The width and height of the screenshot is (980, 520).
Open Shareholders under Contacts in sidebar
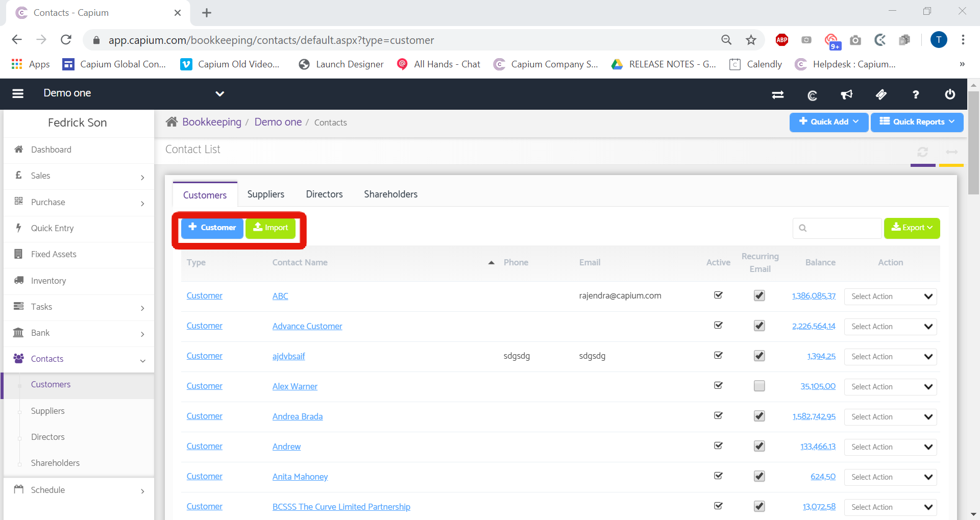coord(55,463)
